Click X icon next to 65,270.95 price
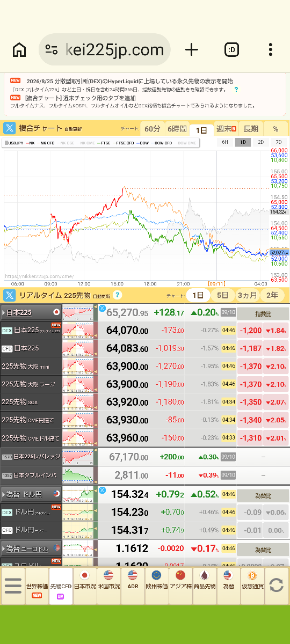Viewport: 290px width, 644px height. (102, 308)
